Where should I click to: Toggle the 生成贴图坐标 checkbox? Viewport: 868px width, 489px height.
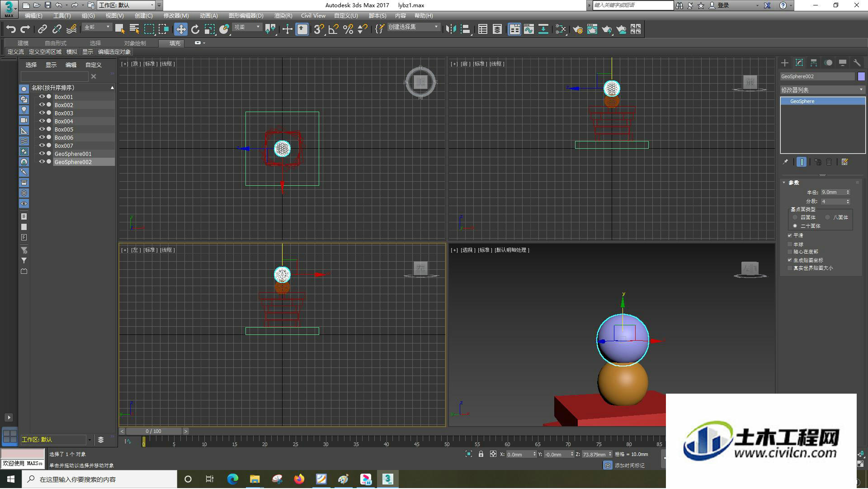790,260
